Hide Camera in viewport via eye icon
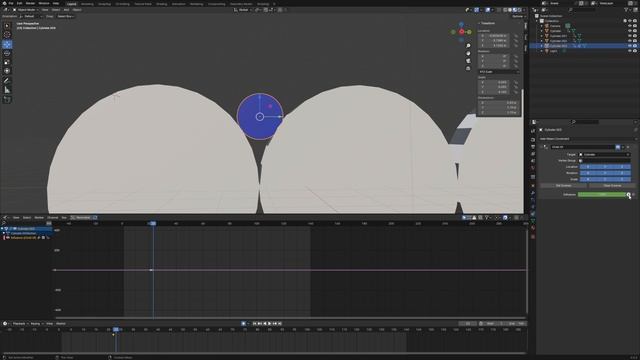 (630, 26)
